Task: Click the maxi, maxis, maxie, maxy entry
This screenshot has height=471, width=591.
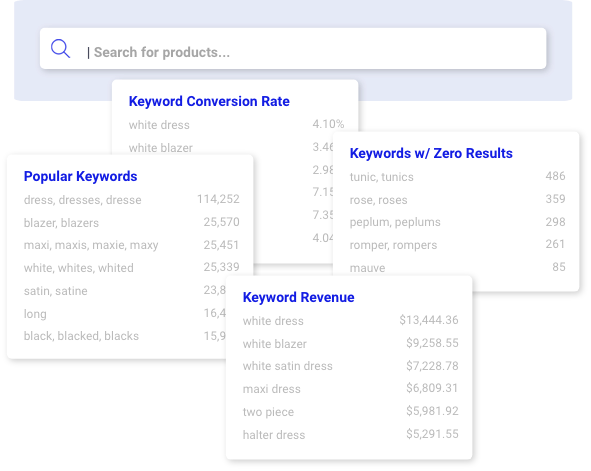Action: (x=91, y=245)
